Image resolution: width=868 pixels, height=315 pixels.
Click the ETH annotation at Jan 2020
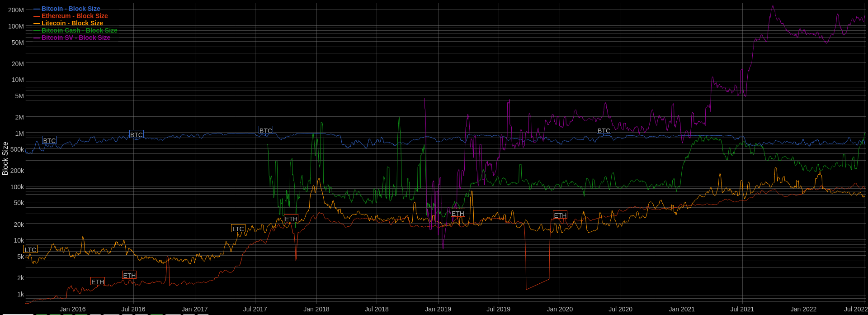[560, 215]
